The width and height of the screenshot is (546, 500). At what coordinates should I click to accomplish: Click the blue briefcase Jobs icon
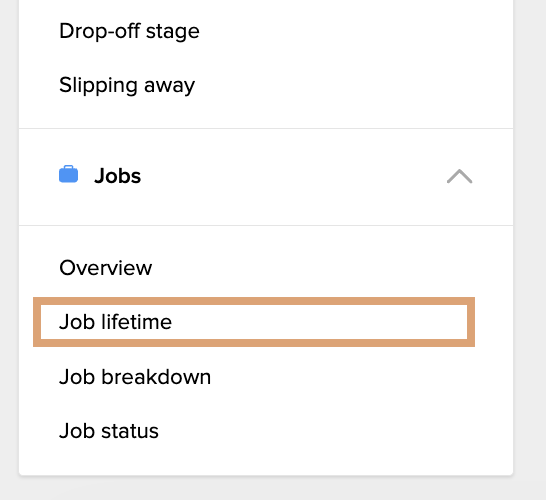[x=68, y=174]
